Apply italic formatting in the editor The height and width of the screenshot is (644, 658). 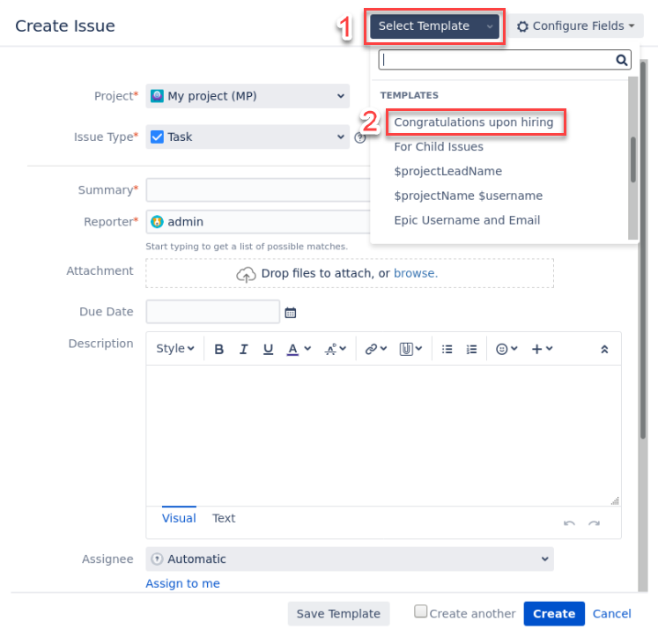click(x=244, y=349)
